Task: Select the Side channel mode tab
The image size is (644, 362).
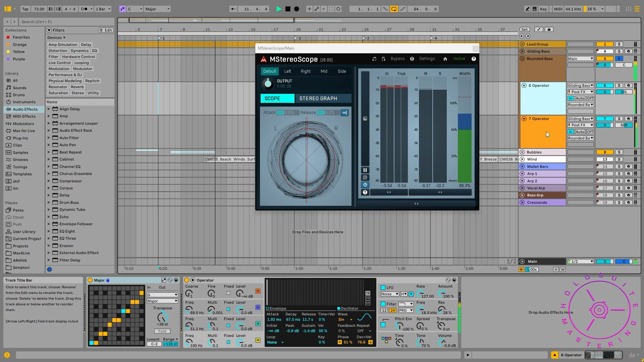Action: 342,71
